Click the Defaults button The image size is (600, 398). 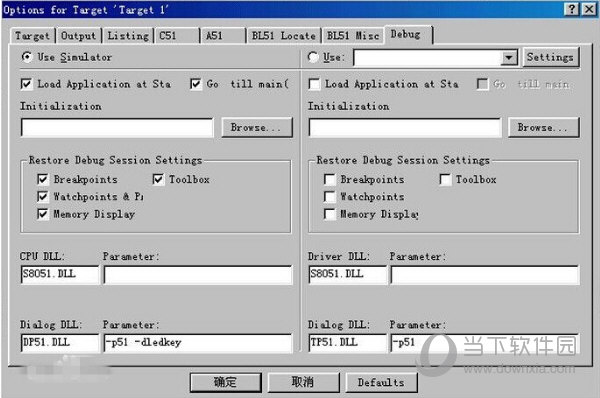[381, 382]
